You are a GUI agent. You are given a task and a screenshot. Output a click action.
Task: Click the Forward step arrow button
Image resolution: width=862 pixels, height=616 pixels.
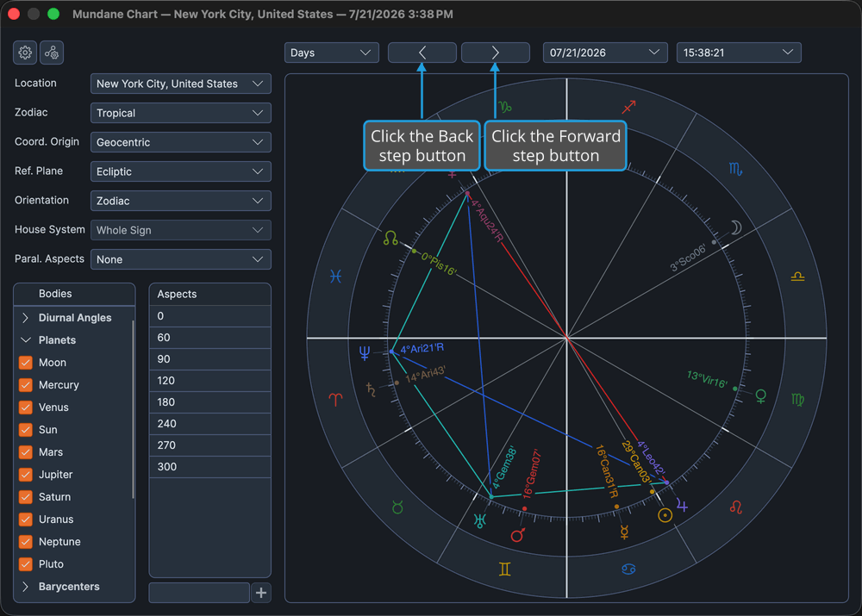click(496, 53)
